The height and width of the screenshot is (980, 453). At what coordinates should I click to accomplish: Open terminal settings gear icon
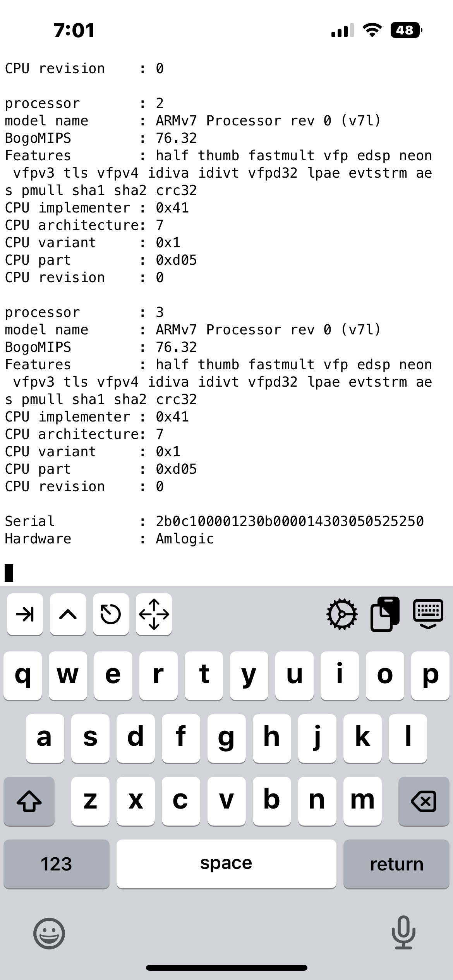(x=342, y=614)
